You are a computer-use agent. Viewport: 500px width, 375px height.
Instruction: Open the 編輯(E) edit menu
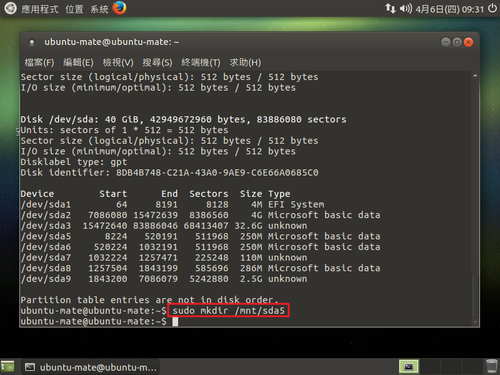pos(78,62)
